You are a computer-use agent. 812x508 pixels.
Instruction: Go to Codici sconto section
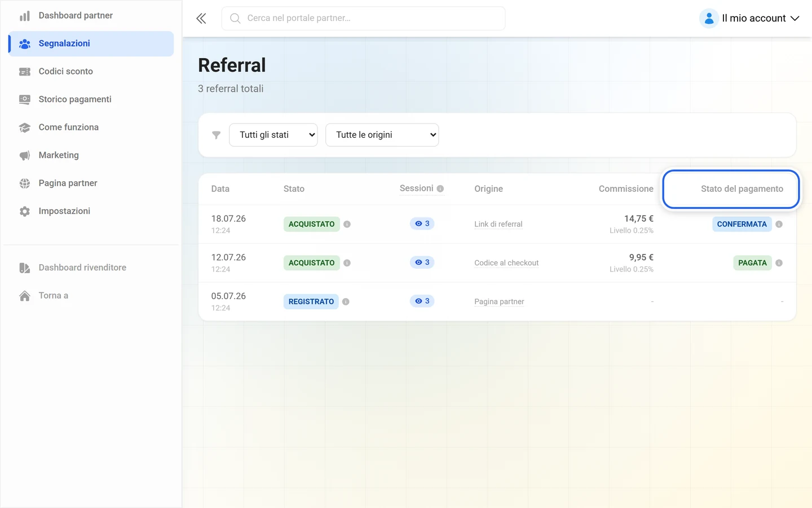91,72
